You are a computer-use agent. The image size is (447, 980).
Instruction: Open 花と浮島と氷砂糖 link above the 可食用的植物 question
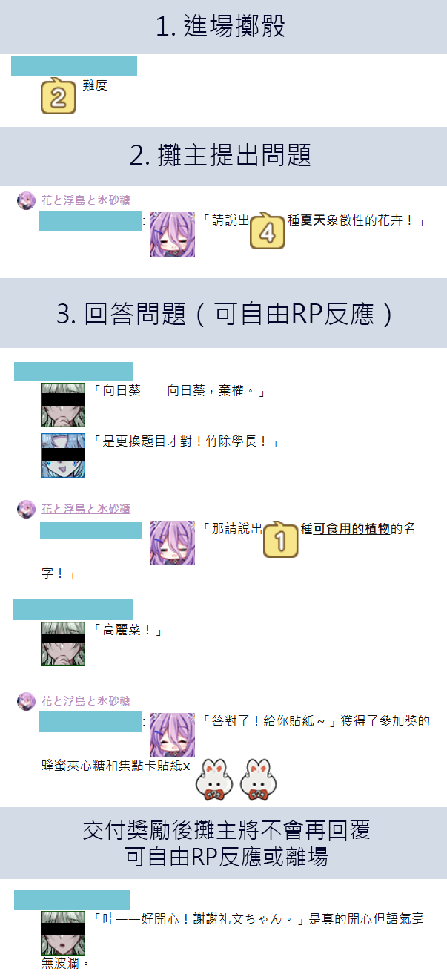(85, 509)
